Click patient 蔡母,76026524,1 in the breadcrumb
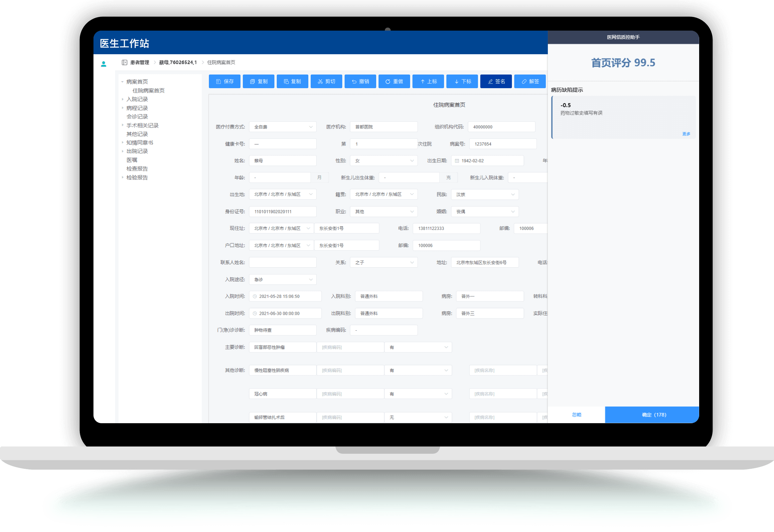Image resolution: width=774 pixels, height=532 pixels. (x=178, y=62)
